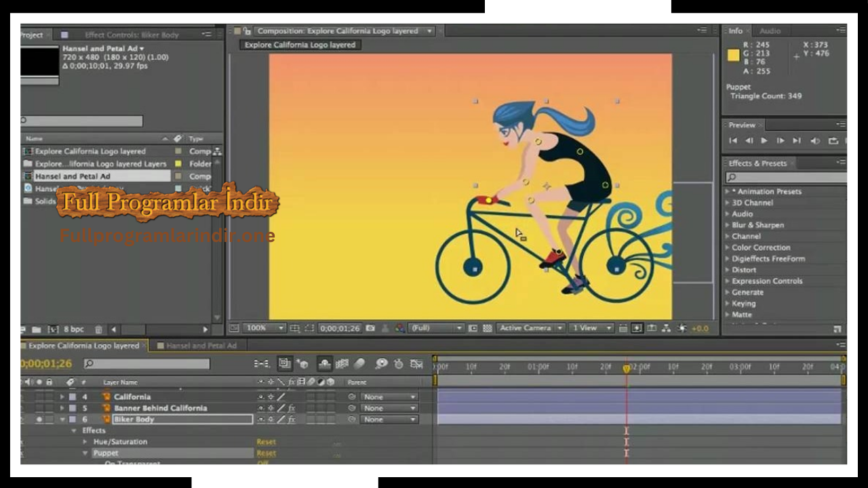The width and height of the screenshot is (868, 488).
Task: Toggle quality switch for California layer
Action: (x=281, y=396)
